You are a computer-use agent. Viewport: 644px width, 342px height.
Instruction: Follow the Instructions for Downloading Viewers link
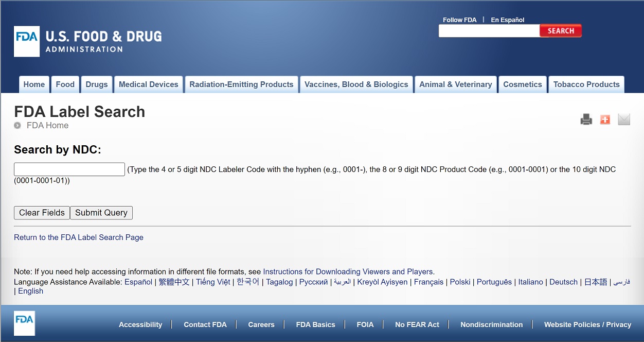[x=348, y=271]
